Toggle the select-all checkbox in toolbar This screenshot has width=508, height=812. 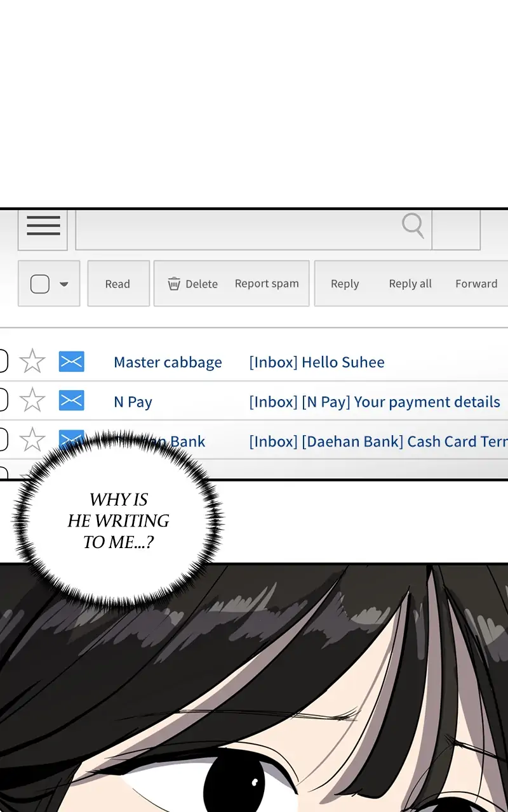[40, 284]
